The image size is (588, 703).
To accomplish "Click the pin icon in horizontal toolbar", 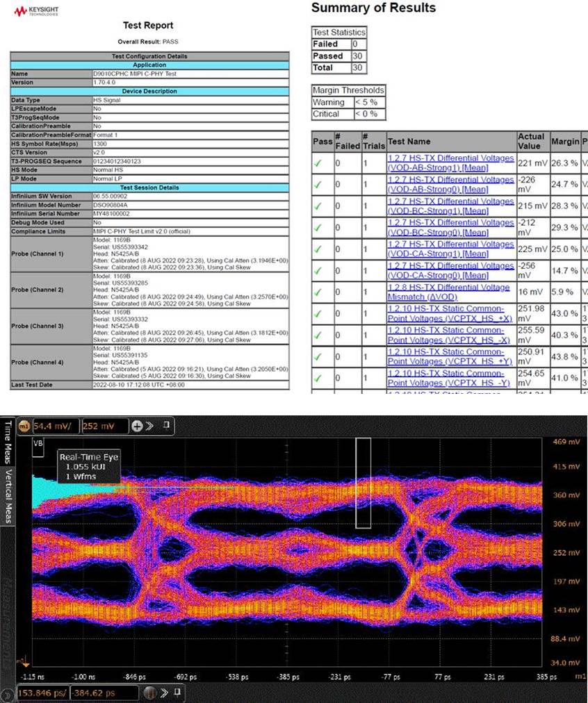I will pos(178,692).
